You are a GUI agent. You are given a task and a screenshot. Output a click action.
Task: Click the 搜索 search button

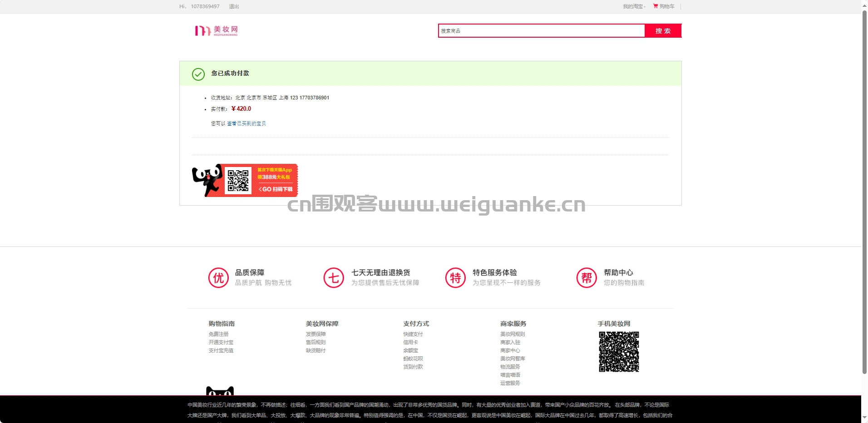pyautogui.click(x=663, y=31)
